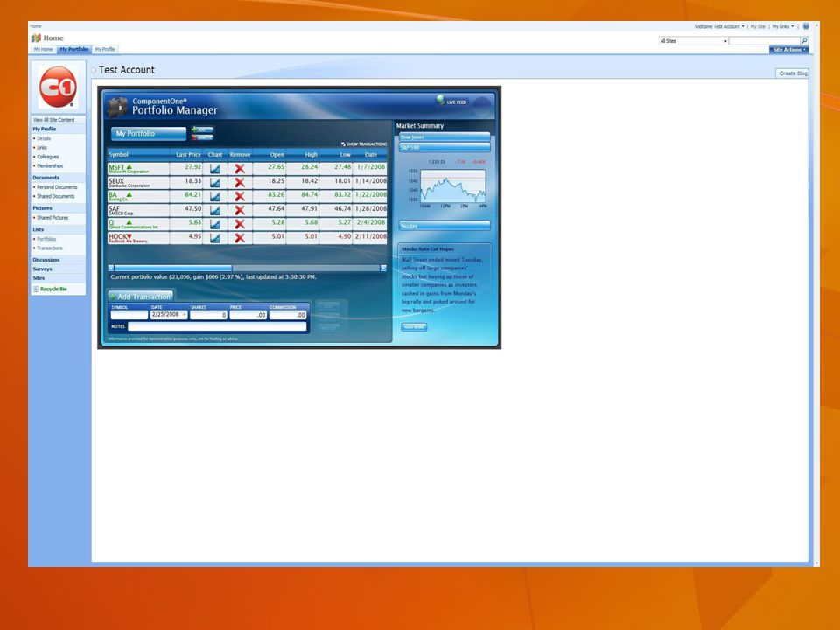
Task: Click the search magnifier icon
Action: 804,41
